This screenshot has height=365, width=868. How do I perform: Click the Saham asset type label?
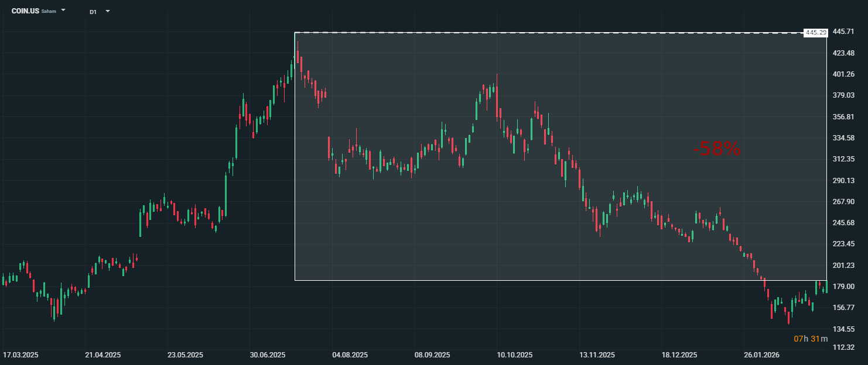point(49,12)
